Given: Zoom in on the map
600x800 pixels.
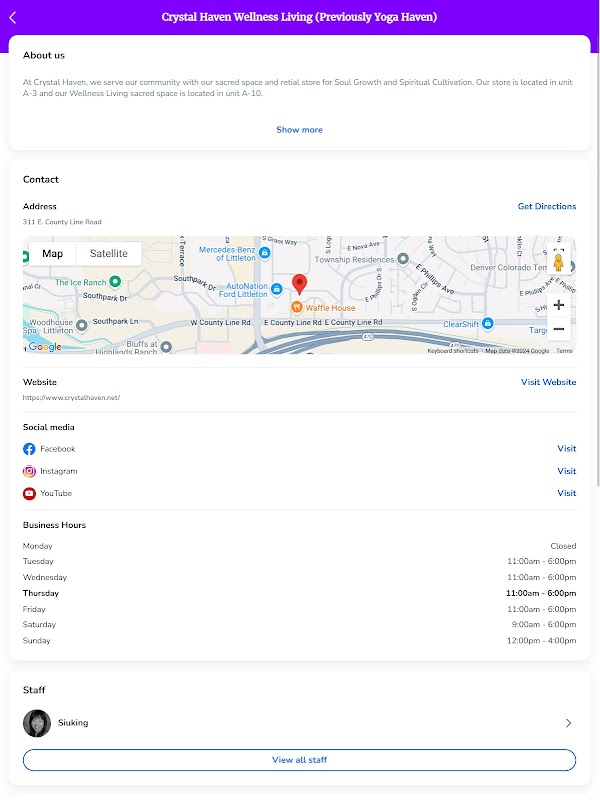Looking at the screenshot, I should tap(559, 305).
